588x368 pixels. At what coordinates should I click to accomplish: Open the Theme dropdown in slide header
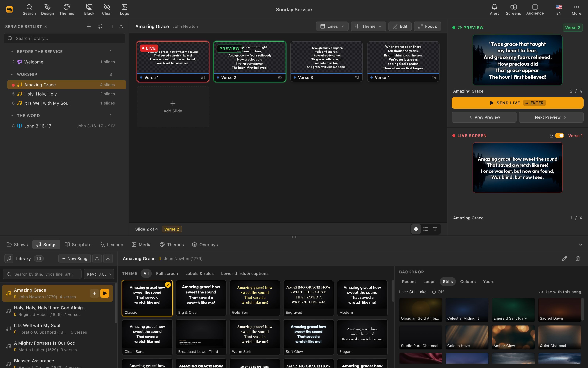368,26
